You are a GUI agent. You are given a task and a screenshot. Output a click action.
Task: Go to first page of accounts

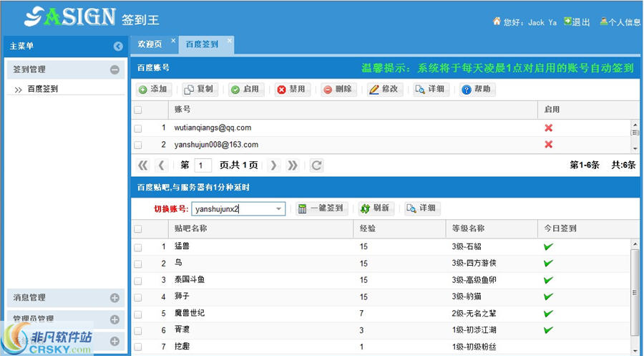143,165
